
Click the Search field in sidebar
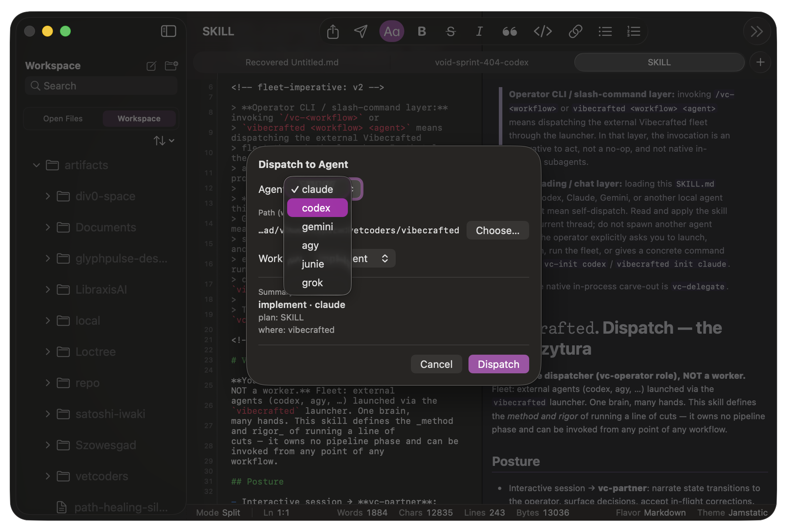coord(101,86)
